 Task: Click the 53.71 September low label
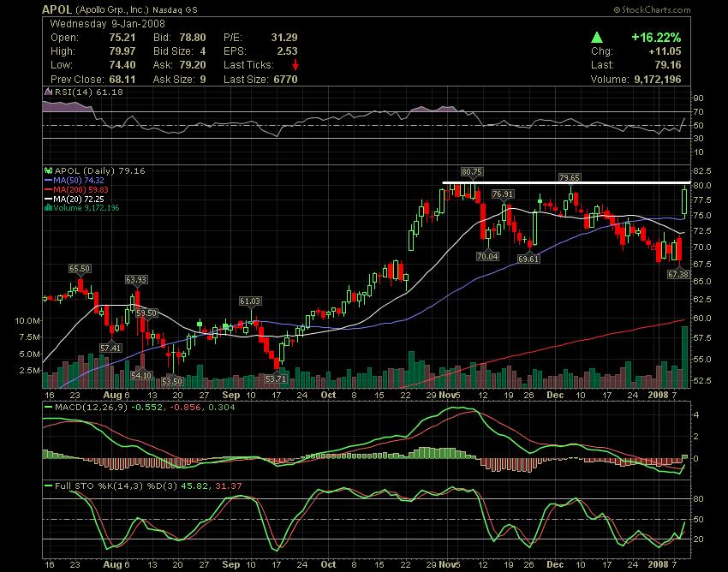(x=276, y=378)
